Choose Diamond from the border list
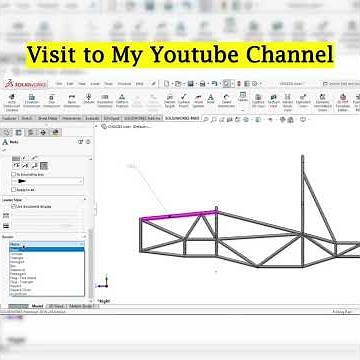The image size is (360, 360). tap(47, 270)
